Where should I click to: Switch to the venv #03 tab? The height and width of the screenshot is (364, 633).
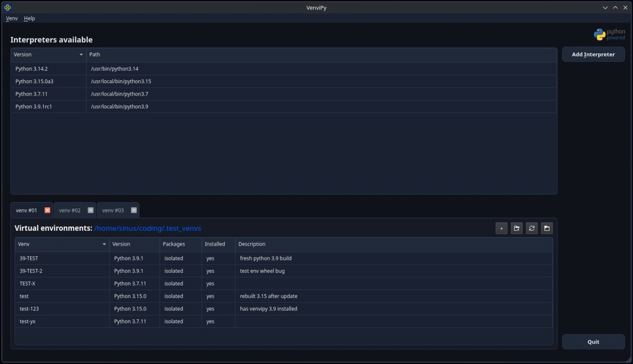pyautogui.click(x=113, y=210)
